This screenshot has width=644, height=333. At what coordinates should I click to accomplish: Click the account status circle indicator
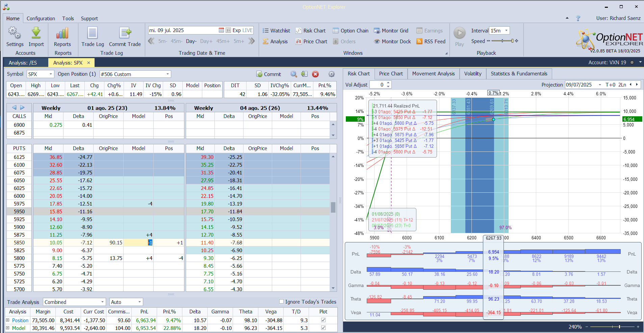point(632,63)
